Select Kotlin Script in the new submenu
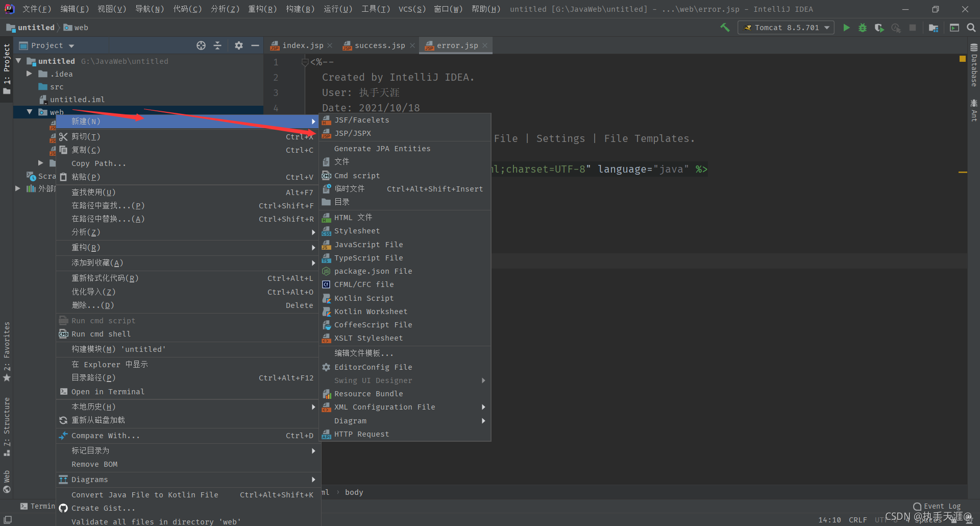This screenshot has width=980, height=526. [x=405, y=298]
